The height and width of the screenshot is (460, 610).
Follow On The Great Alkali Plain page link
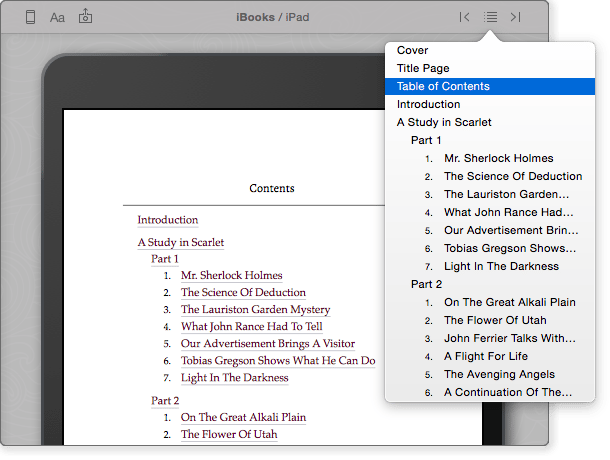[243, 418]
